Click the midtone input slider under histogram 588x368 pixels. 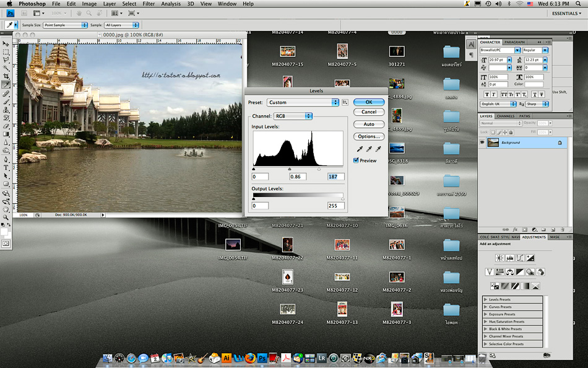coord(290,169)
